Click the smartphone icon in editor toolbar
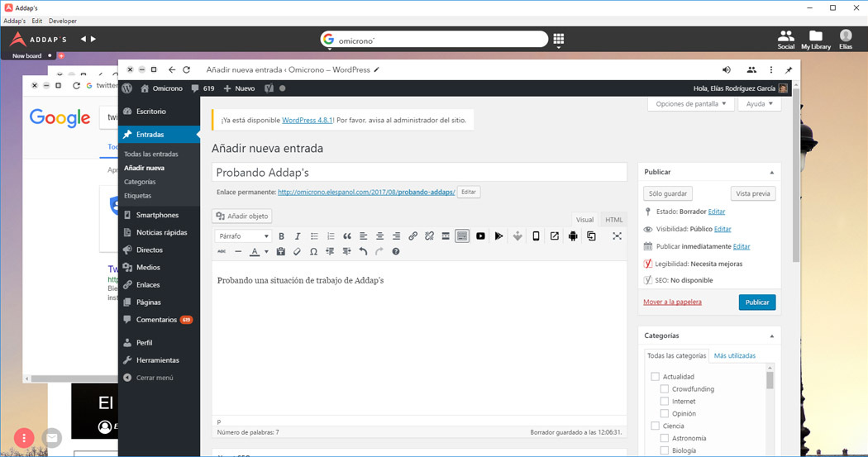The width and height of the screenshot is (868, 457). [x=536, y=236]
